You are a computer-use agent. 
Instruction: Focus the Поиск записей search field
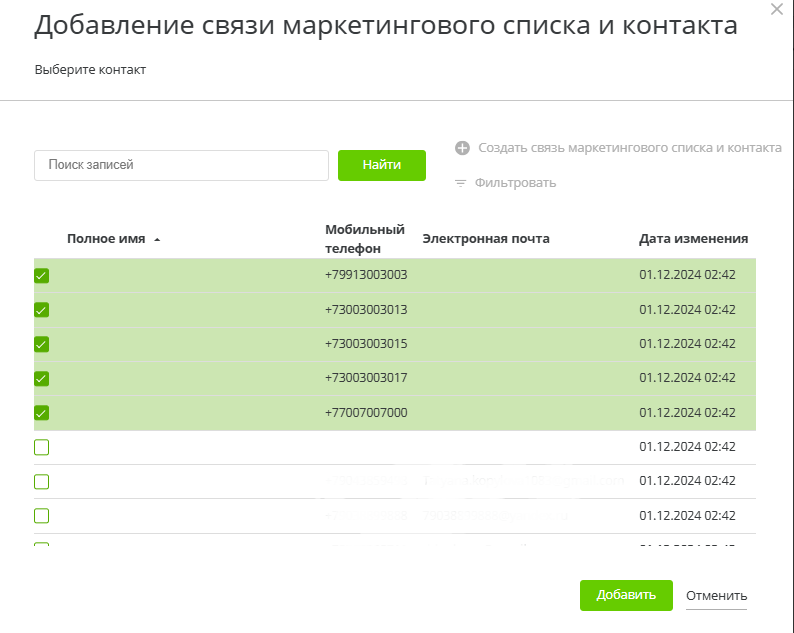[181, 165]
